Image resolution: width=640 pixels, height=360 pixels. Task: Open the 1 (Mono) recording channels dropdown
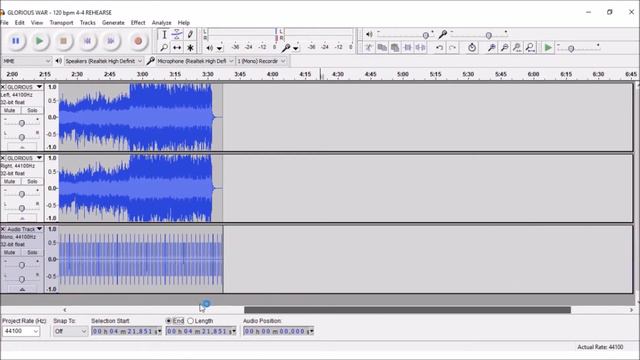tap(261, 61)
